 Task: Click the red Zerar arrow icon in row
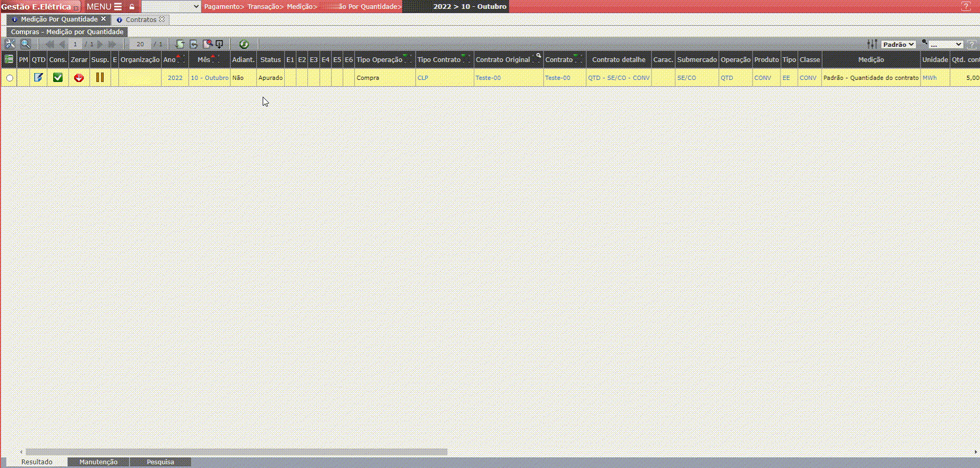[x=79, y=78]
